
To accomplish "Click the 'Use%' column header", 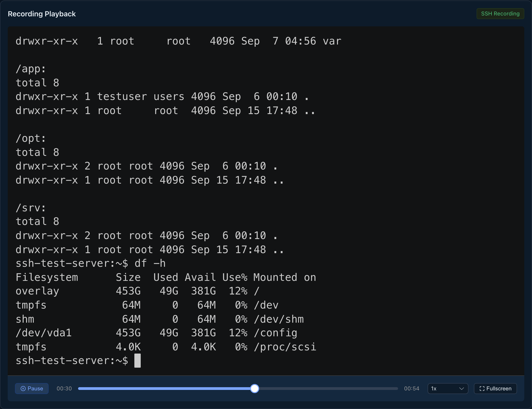I will click(x=235, y=277).
